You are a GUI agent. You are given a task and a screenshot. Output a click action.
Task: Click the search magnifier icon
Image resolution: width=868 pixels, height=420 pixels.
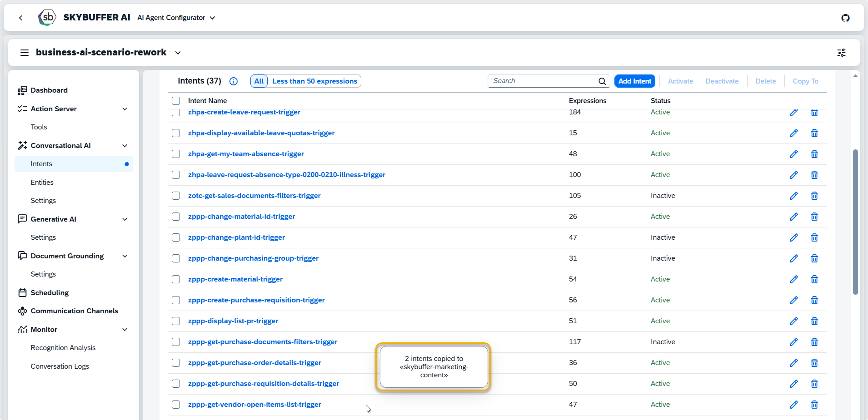click(x=602, y=81)
